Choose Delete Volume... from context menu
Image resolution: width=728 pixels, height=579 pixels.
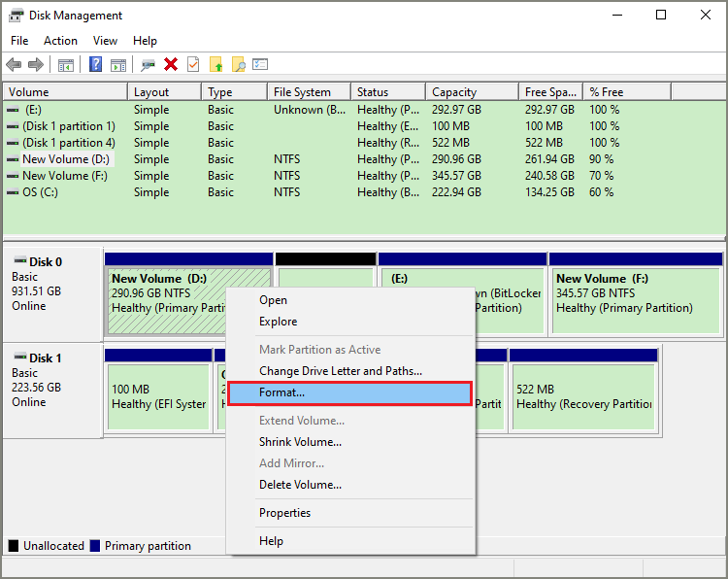[351, 485]
